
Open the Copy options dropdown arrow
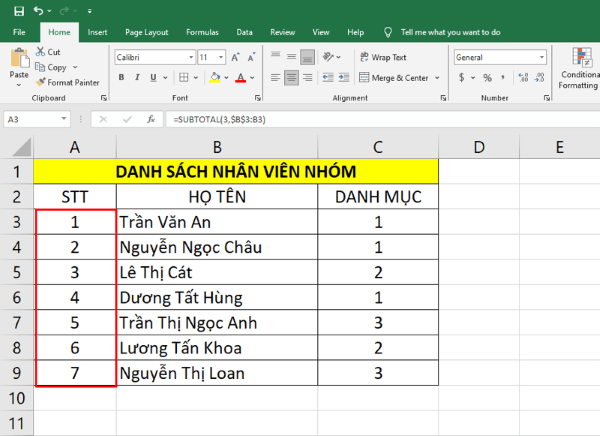(x=75, y=67)
